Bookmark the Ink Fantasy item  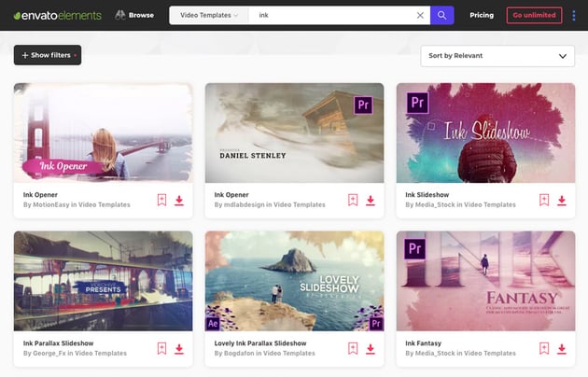(544, 348)
